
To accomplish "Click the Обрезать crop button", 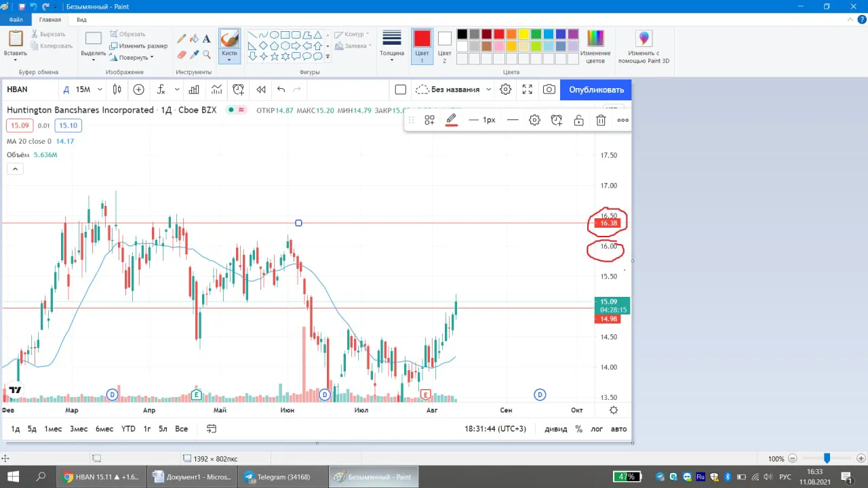I will 127,34.
